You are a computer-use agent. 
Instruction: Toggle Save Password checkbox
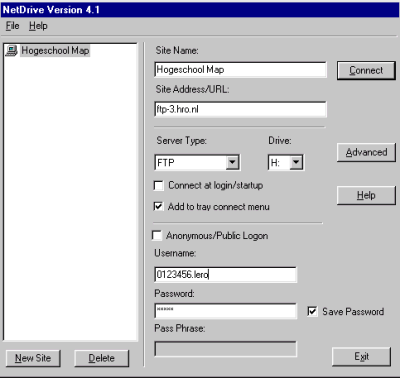click(x=312, y=312)
